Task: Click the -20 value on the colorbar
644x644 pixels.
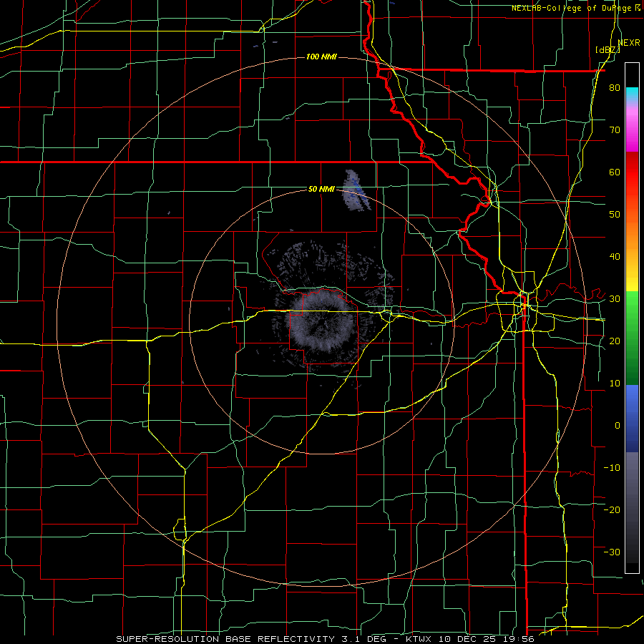Action: tap(612, 509)
